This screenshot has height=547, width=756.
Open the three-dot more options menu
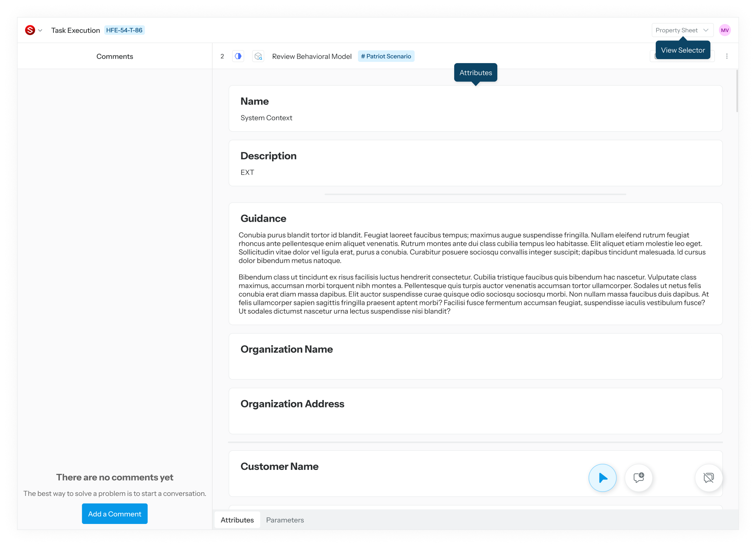point(727,56)
